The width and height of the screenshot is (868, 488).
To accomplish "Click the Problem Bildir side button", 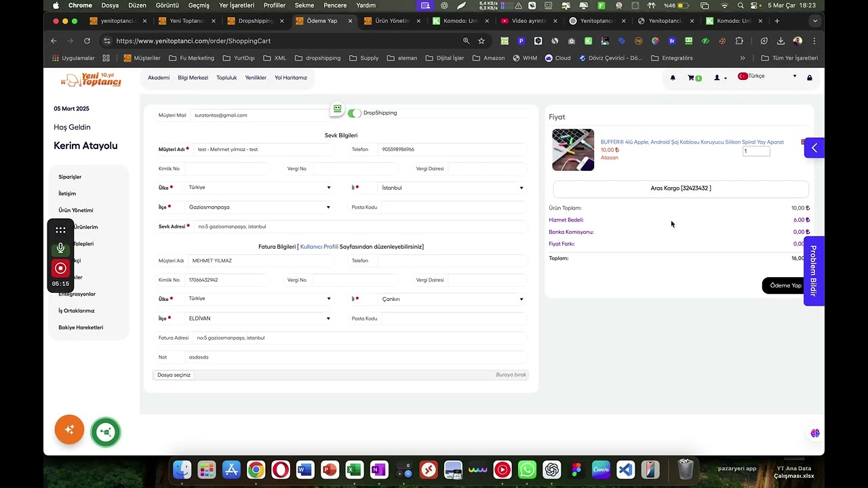I will click(814, 270).
